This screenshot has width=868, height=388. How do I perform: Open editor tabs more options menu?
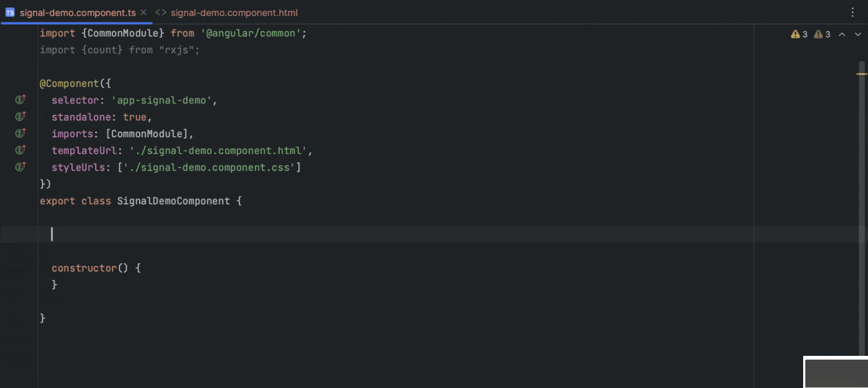click(852, 12)
